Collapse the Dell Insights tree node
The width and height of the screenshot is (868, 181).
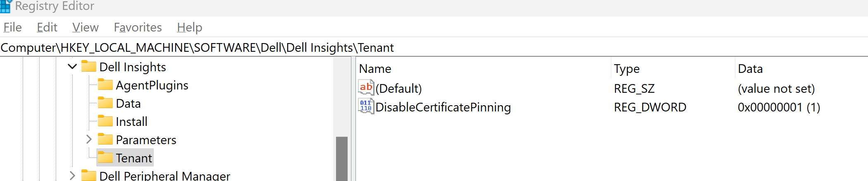pos(72,67)
